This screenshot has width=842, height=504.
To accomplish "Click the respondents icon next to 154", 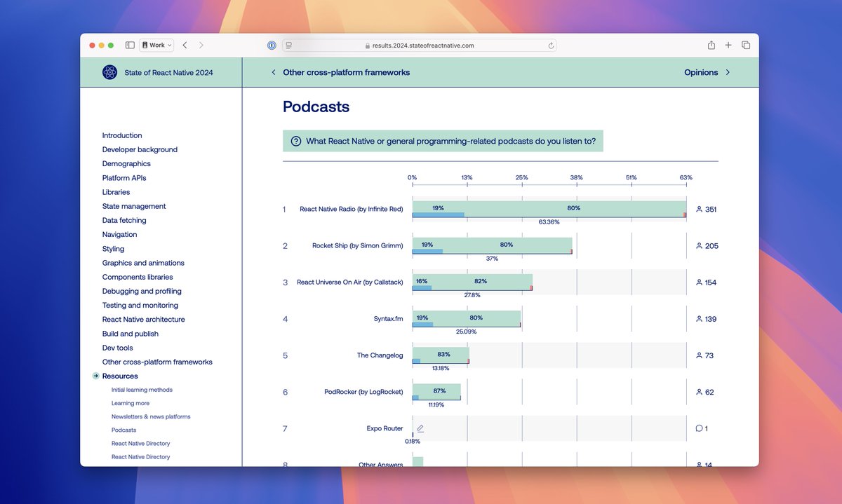I will click(x=699, y=282).
